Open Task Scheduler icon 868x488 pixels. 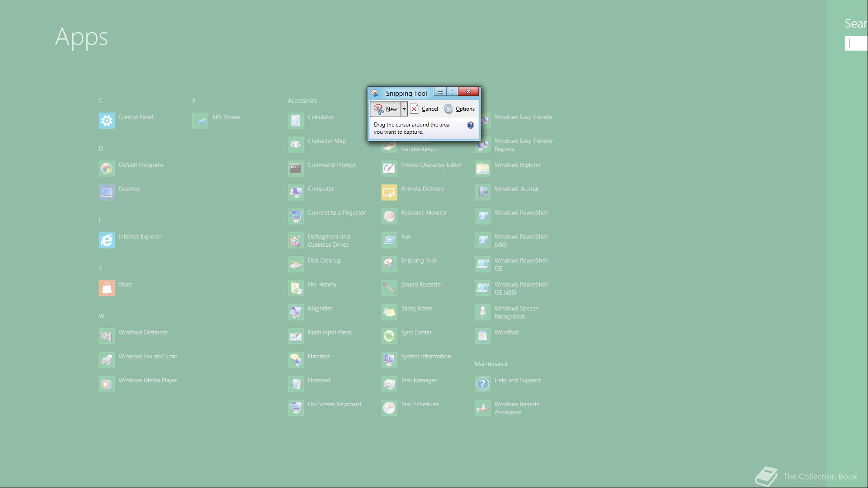coord(389,408)
